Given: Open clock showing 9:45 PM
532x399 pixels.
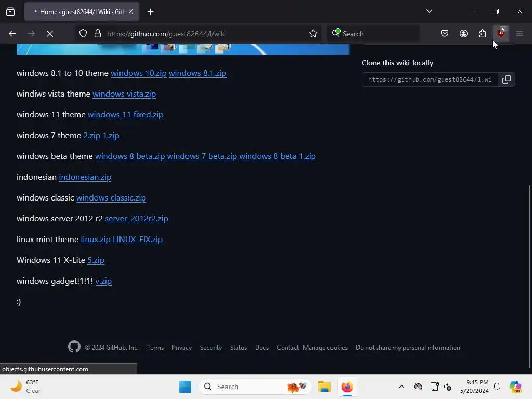Looking at the screenshot, I should point(474,387).
